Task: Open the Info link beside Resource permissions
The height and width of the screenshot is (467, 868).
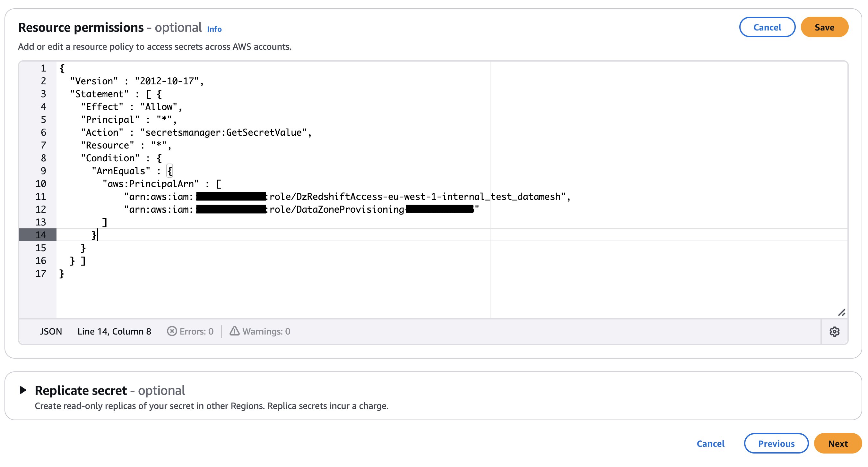Action: point(214,29)
